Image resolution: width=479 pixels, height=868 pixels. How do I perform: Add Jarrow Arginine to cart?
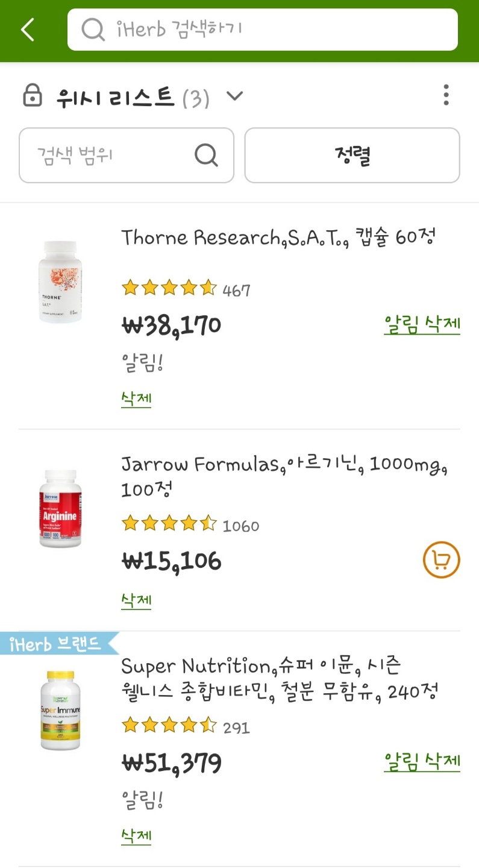pos(441,561)
